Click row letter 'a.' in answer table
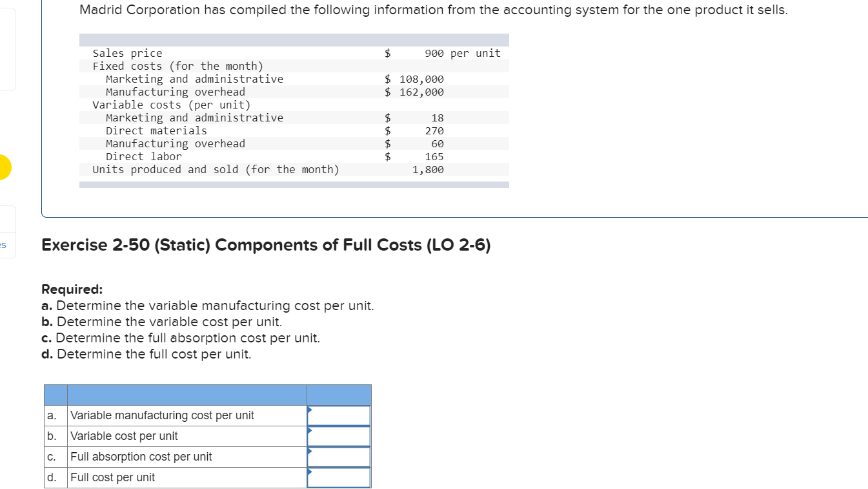Image resolution: width=868 pixels, height=489 pixels. click(52, 415)
